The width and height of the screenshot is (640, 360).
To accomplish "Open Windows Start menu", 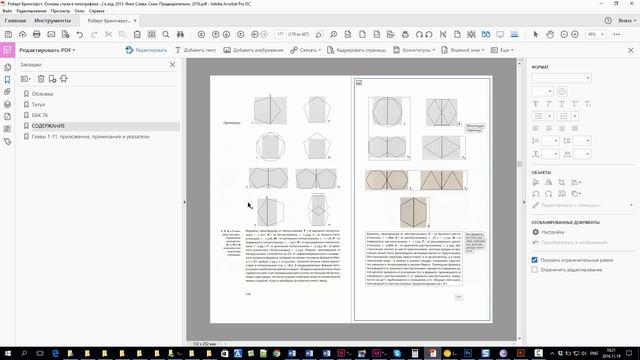I will [8, 353].
